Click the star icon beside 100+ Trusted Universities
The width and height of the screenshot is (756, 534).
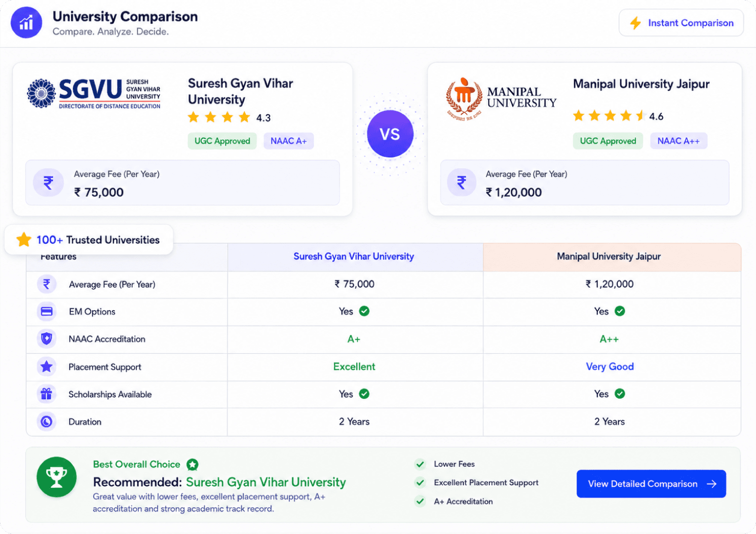tap(24, 240)
